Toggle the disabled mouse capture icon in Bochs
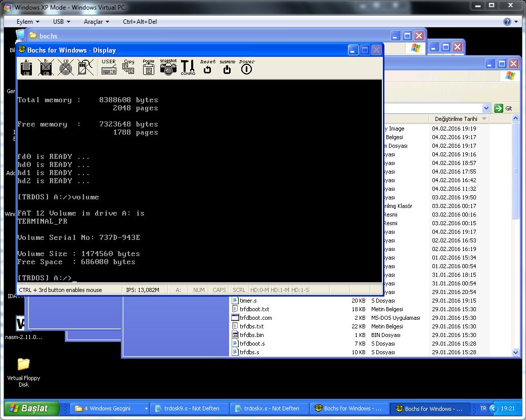This screenshot has height=420, width=526. coord(85,67)
